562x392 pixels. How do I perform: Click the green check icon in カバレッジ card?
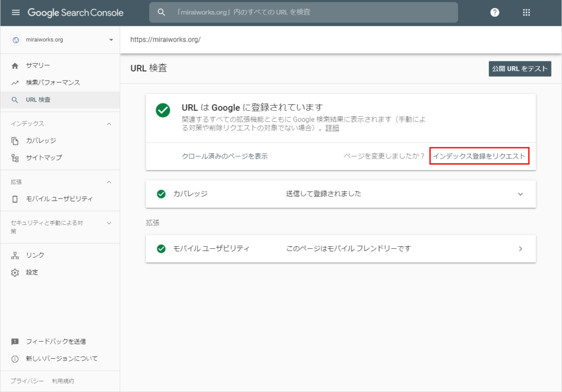click(161, 194)
